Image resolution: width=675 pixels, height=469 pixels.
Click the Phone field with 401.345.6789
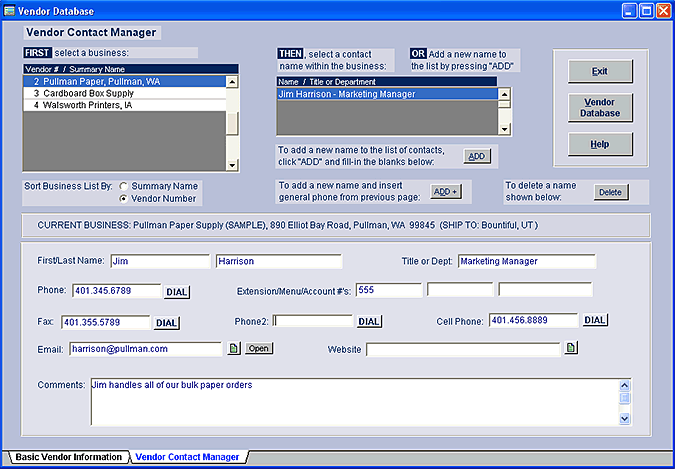[x=117, y=291]
